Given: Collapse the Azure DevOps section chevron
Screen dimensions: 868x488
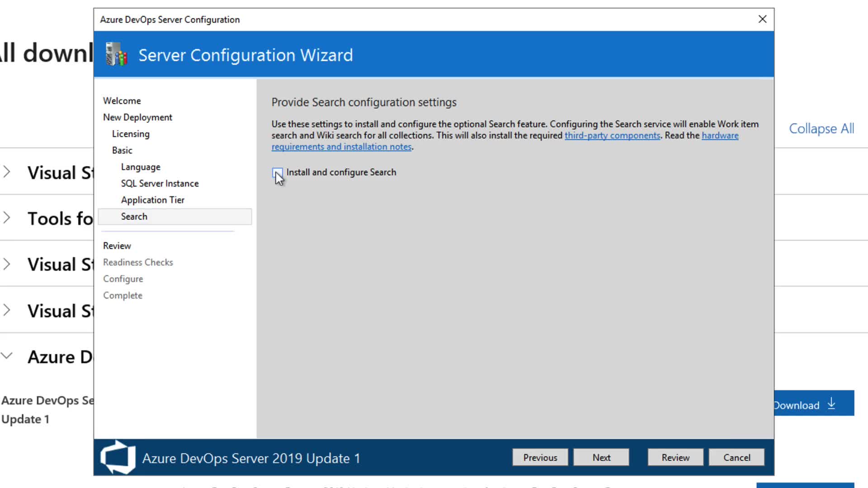Looking at the screenshot, I should click(x=7, y=356).
